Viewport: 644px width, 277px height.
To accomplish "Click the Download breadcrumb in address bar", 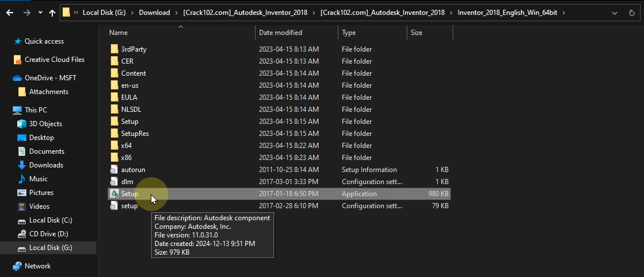I will click(x=154, y=12).
